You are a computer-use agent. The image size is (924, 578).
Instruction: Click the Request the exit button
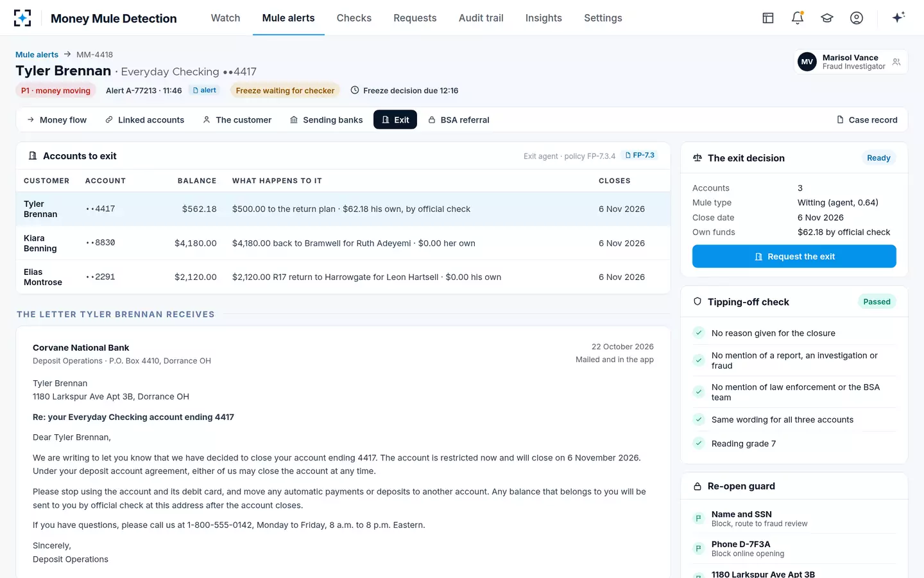[794, 256]
